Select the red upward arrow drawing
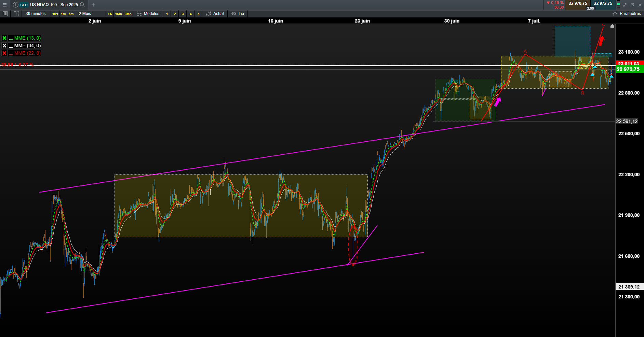644x337 pixels. point(601,41)
